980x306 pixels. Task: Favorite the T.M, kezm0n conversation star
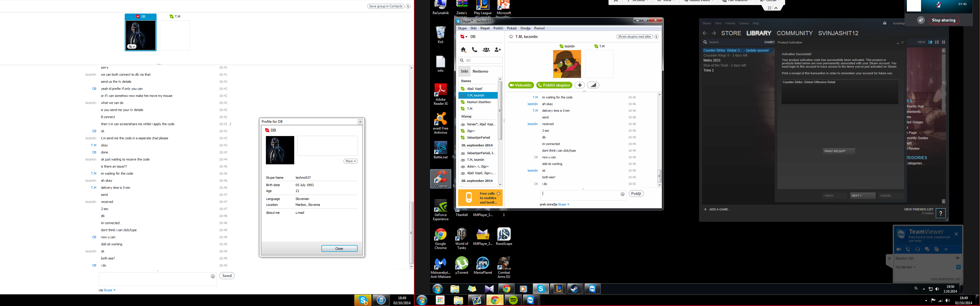[511, 37]
